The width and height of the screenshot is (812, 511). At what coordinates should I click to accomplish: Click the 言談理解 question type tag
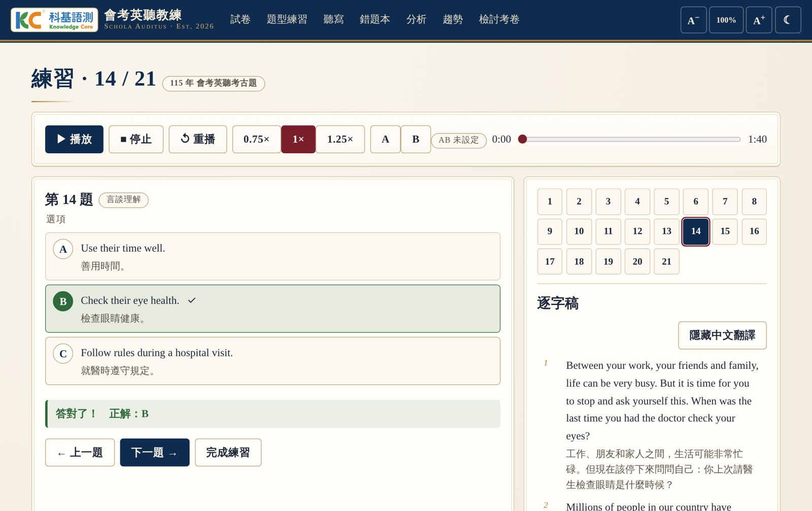point(123,200)
